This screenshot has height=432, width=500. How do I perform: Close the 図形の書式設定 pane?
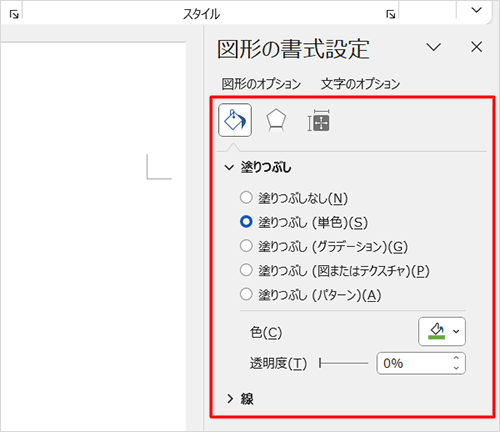pyautogui.click(x=477, y=47)
